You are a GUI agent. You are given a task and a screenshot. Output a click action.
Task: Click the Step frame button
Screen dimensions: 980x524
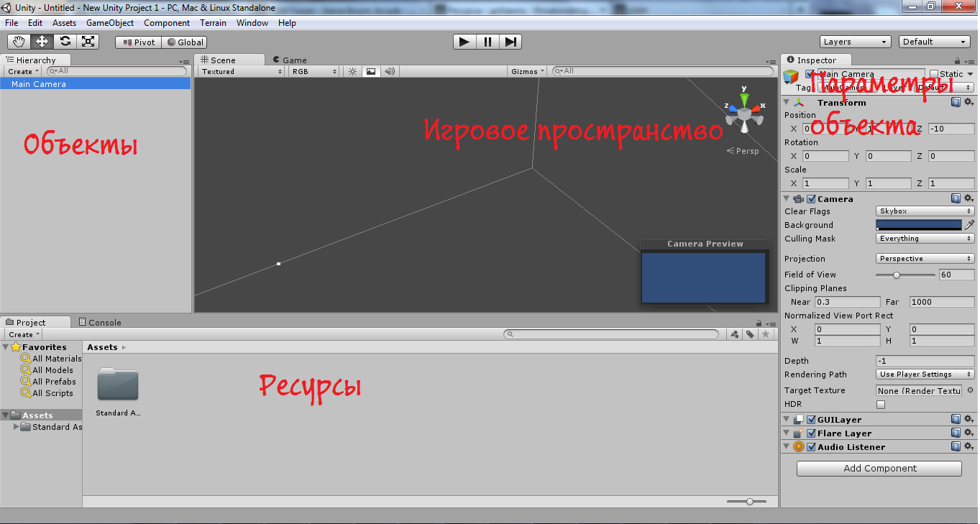coord(510,42)
